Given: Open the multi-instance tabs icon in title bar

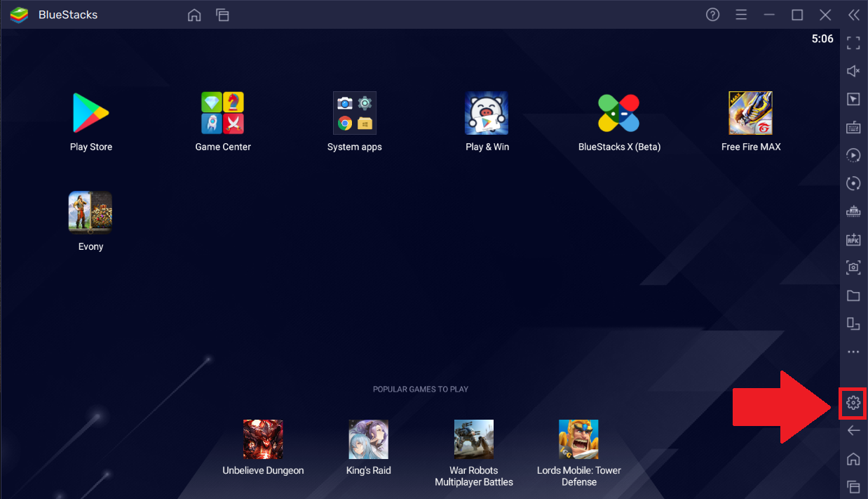Looking at the screenshot, I should pyautogui.click(x=223, y=15).
